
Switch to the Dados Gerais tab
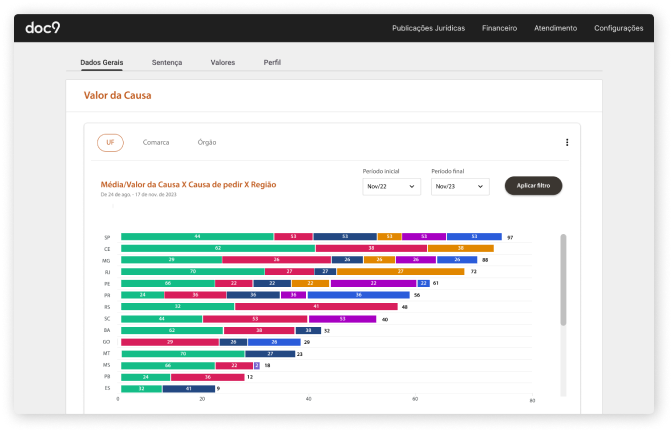point(102,63)
